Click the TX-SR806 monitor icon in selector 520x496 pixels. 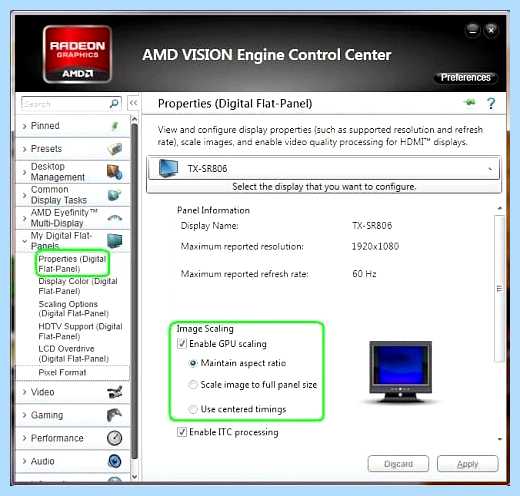coord(168,168)
